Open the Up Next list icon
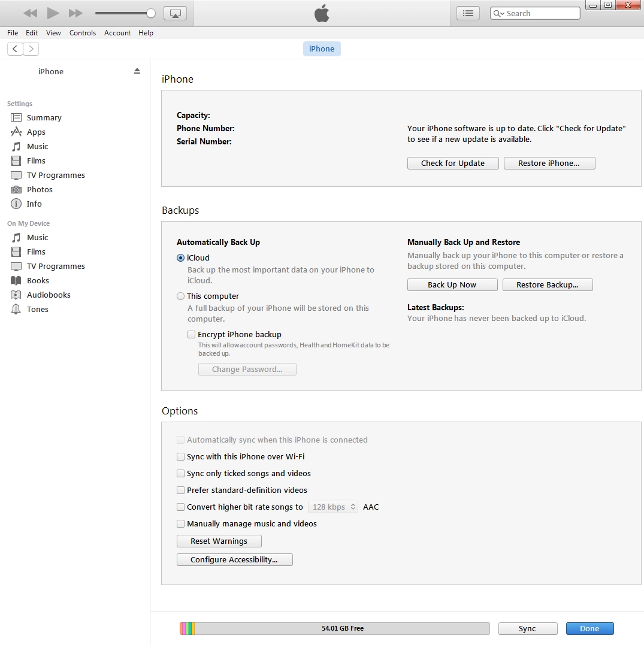The image size is (644, 645). coord(468,13)
